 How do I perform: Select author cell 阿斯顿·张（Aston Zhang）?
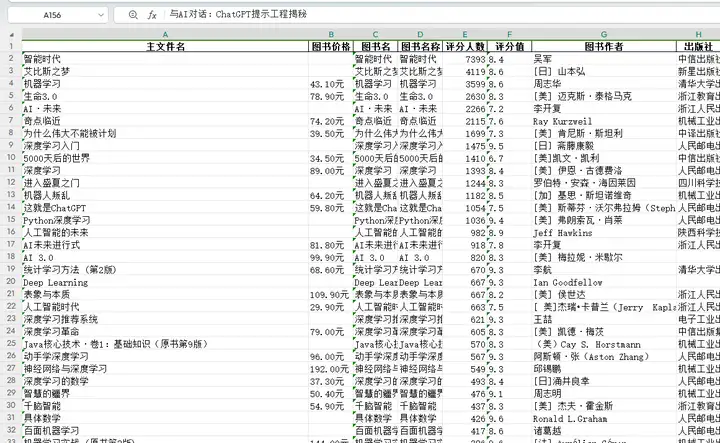(x=604, y=357)
